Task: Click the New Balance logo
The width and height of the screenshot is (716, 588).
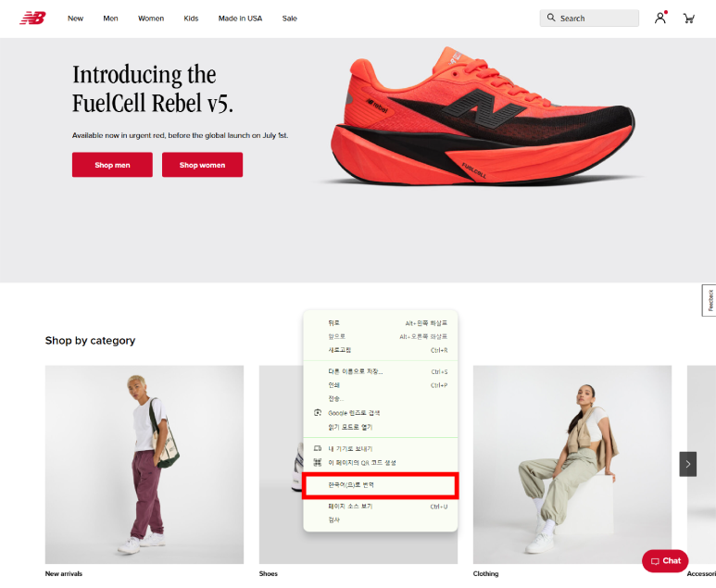Action: coord(32,19)
